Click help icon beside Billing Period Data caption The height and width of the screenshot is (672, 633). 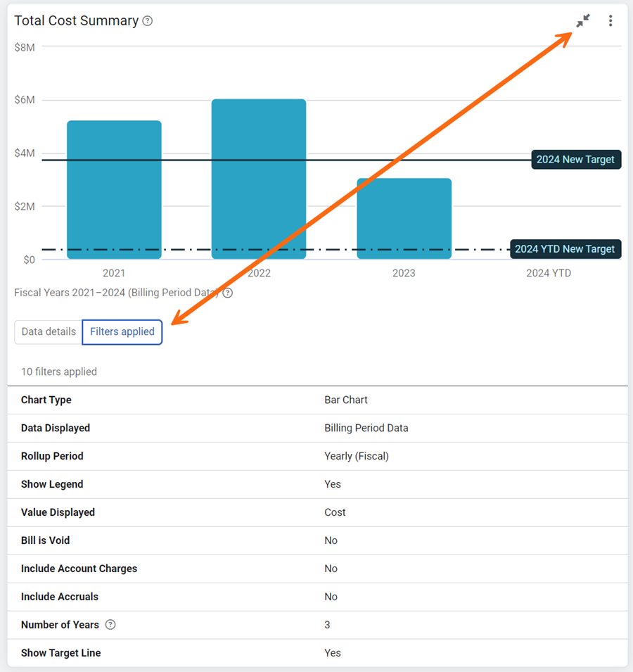coord(228,293)
